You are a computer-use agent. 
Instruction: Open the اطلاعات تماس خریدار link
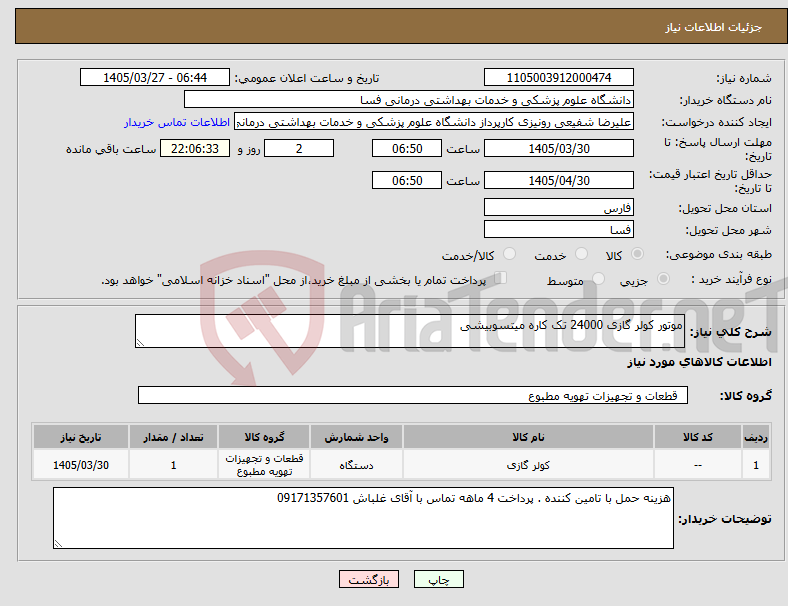click(x=177, y=122)
